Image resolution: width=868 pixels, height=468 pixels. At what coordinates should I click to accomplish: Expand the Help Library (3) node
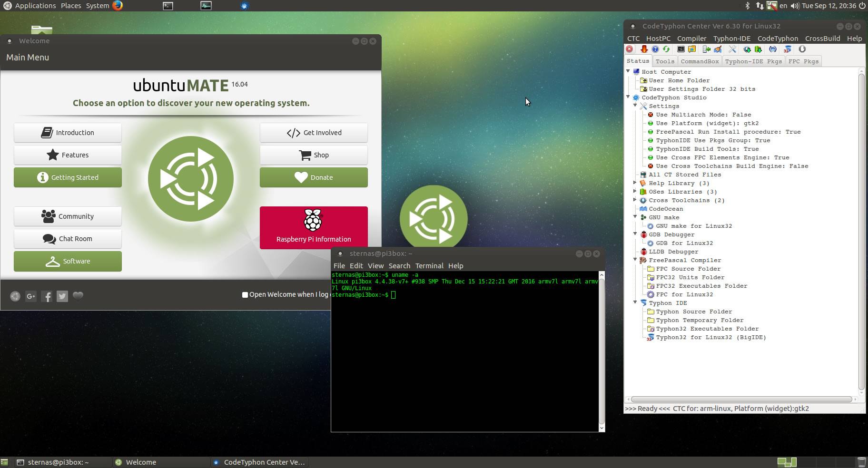[635, 183]
